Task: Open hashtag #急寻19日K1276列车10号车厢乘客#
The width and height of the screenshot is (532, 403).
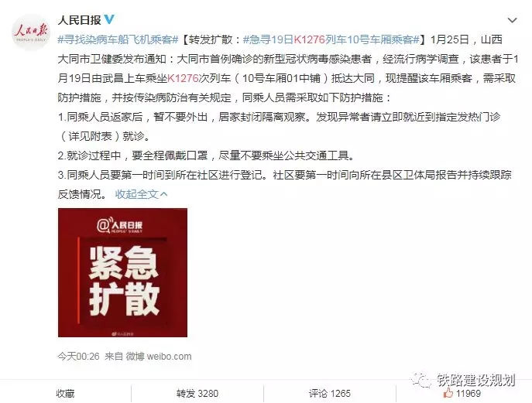Action: (x=331, y=39)
